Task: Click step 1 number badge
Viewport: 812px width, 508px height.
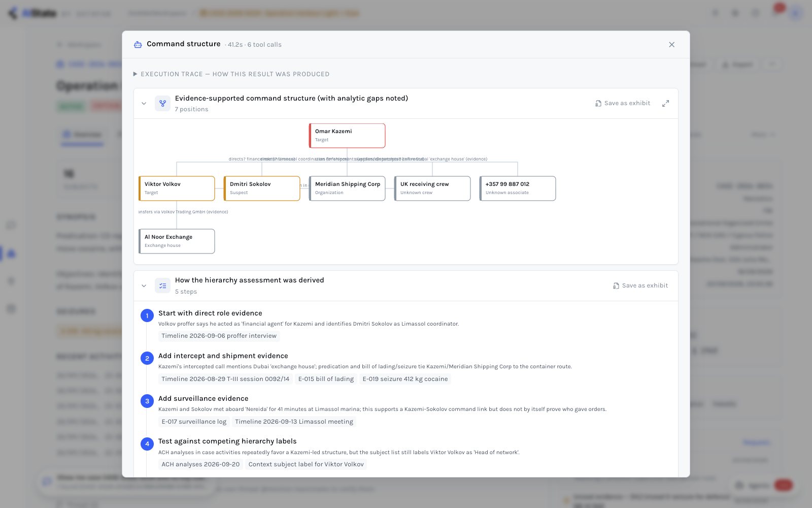Action: pos(147,315)
